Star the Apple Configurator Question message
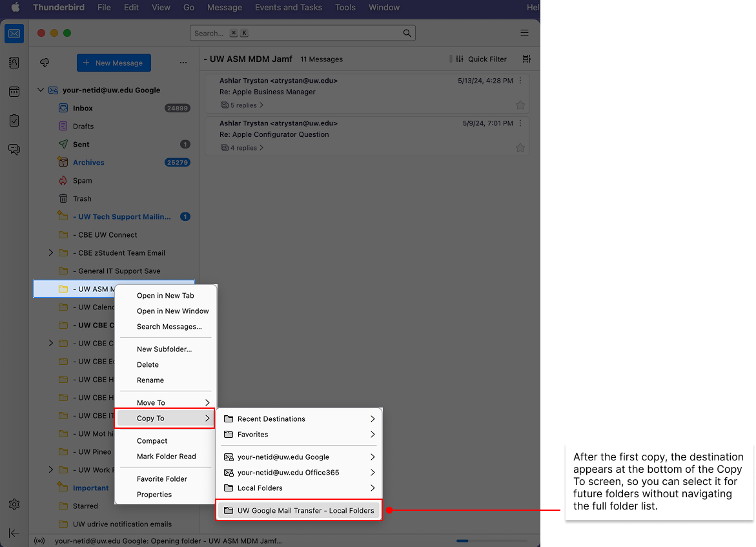The height and width of the screenshot is (547, 756). (x=520, y=148)
